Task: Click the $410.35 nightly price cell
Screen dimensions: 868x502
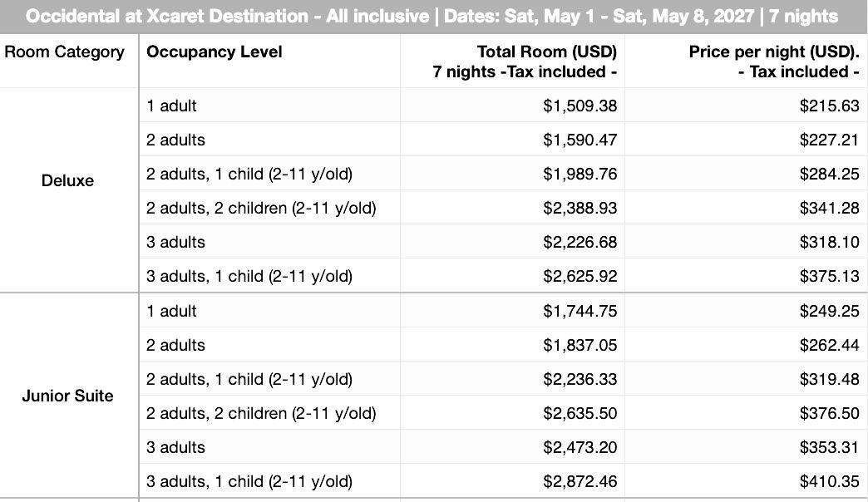Action: [x=746, y=481]
